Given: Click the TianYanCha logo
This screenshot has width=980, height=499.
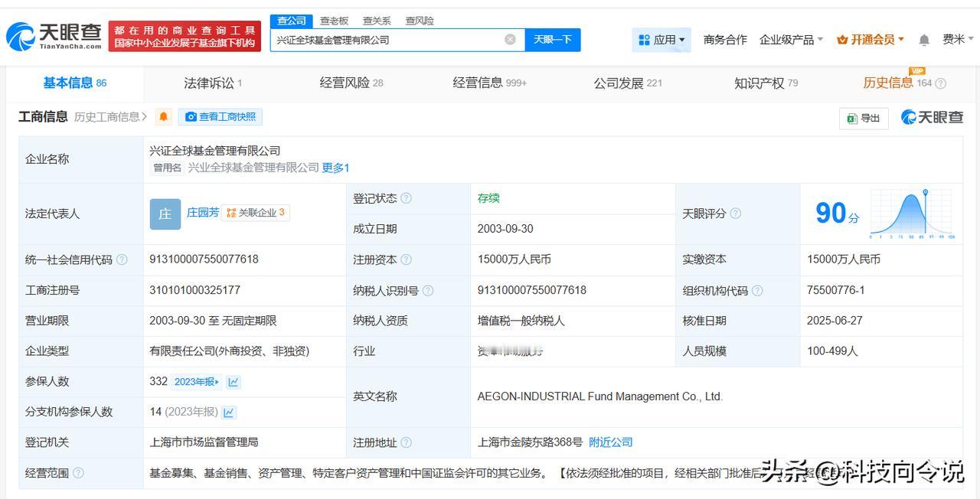Looking at the screenshot, I should pos(54,36).
